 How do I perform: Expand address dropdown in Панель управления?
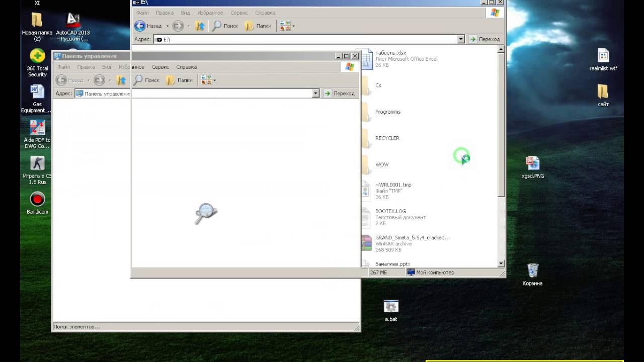[315, 94]
